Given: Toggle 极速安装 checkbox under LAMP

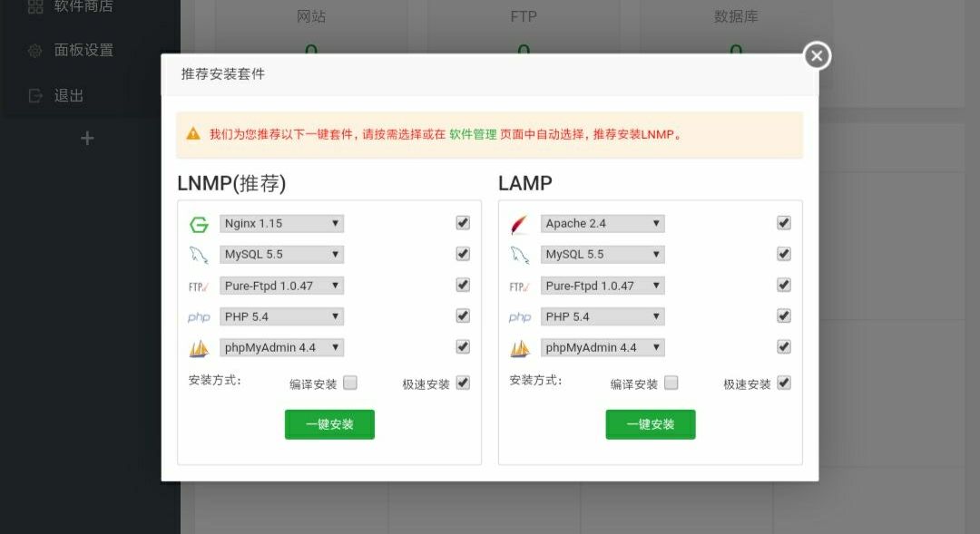Looking at the screenshot, I should point(784,383).
